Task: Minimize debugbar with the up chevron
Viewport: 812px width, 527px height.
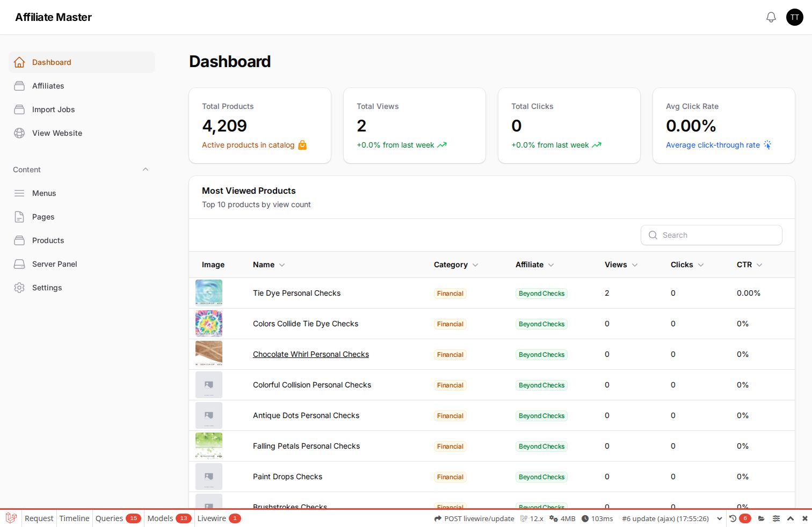Action: pos(791,518)
